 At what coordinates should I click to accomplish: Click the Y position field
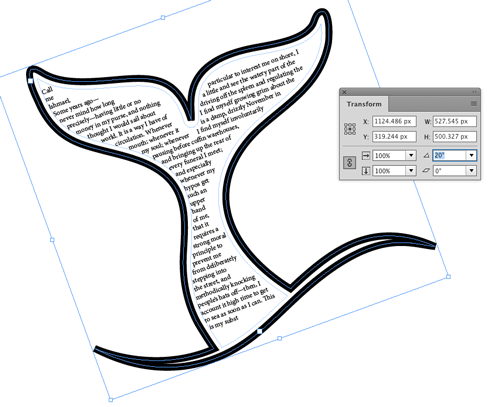coord(394,137)
